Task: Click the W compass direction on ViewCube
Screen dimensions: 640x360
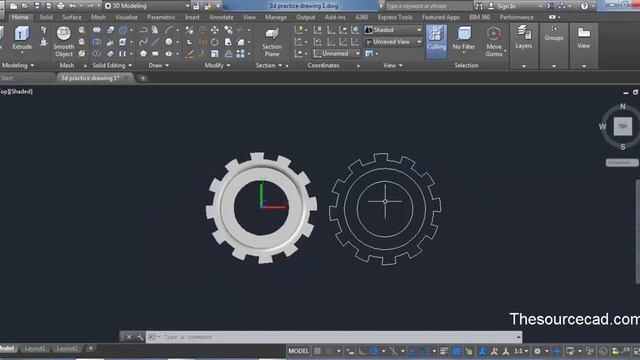Action: point(602,127)
